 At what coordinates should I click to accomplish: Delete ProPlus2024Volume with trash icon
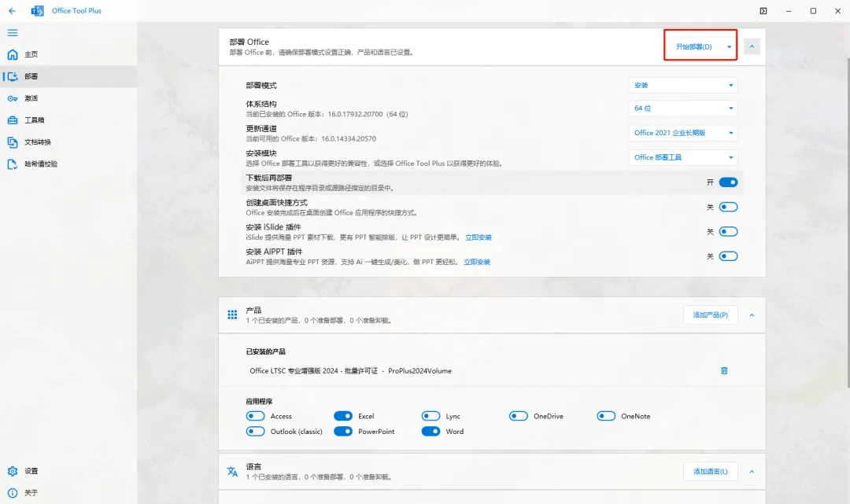[724, 371]
